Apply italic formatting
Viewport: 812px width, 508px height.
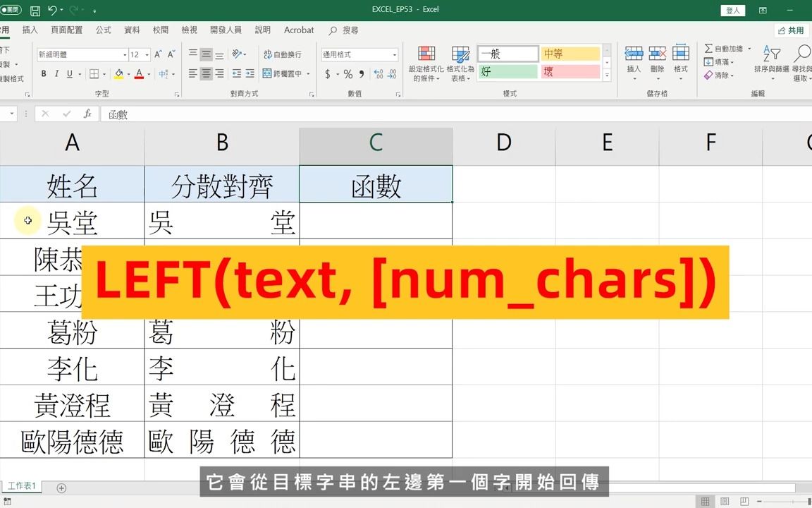[x=56, y=73]
